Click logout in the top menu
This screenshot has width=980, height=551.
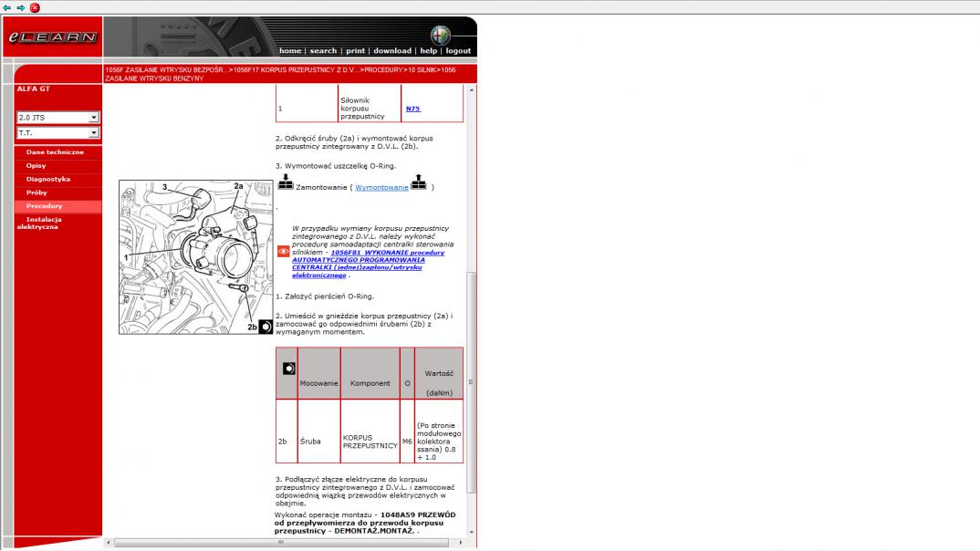(458, 50)
